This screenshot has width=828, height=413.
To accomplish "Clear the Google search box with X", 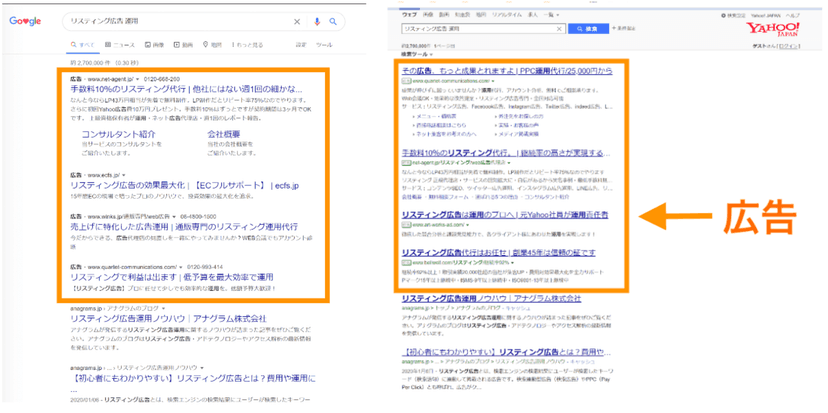I will point(297,22).
